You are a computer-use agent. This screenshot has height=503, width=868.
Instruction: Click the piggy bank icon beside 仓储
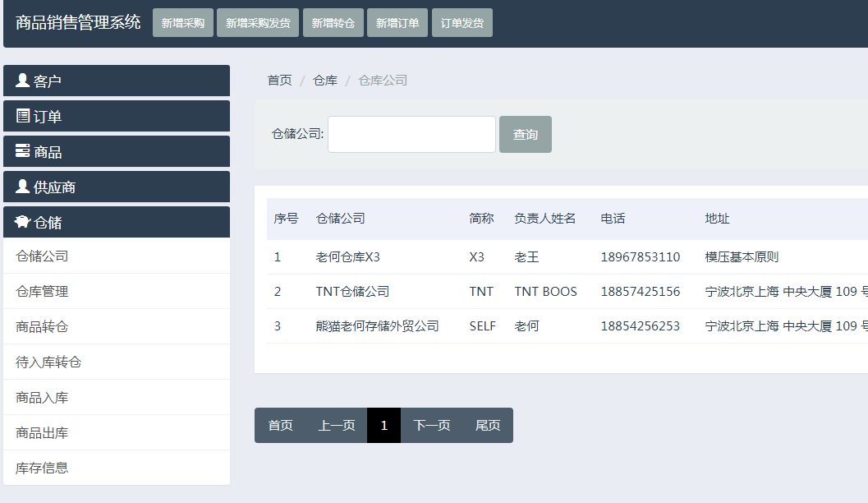pos(23,222)
